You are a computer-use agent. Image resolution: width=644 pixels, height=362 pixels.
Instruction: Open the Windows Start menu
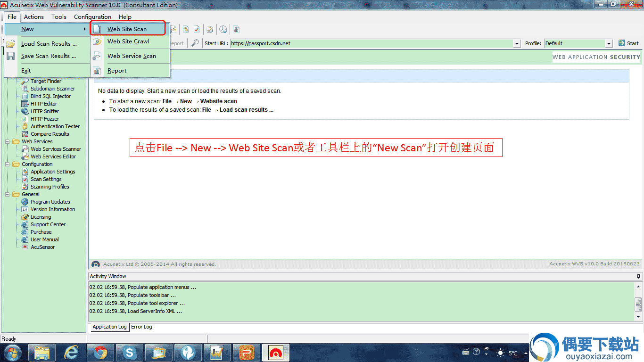pyautogui.click(x=13, y=352)
